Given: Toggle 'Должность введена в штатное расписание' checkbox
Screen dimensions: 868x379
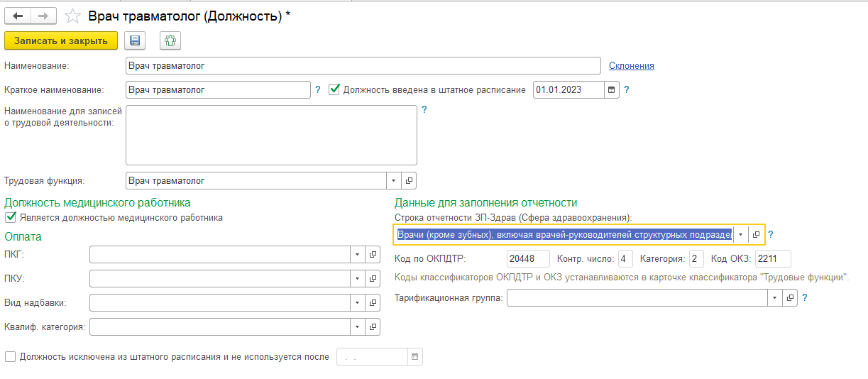Looking at the screenshot, I should [x=335, y=90].
